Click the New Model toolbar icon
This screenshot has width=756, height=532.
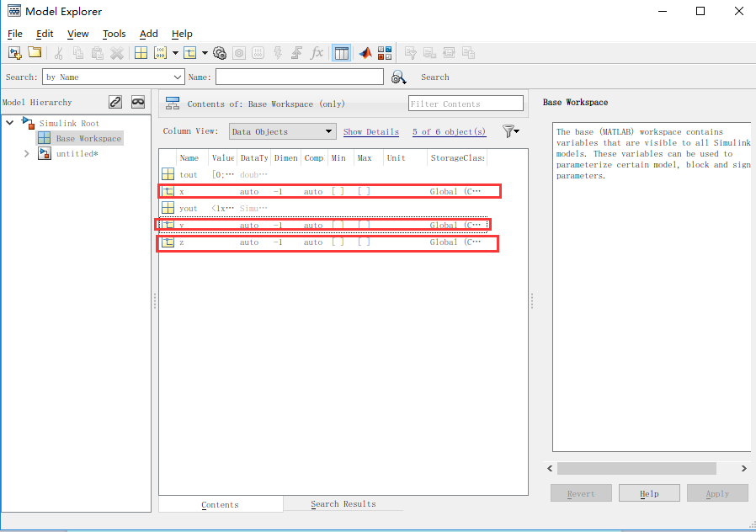point(15,53)
